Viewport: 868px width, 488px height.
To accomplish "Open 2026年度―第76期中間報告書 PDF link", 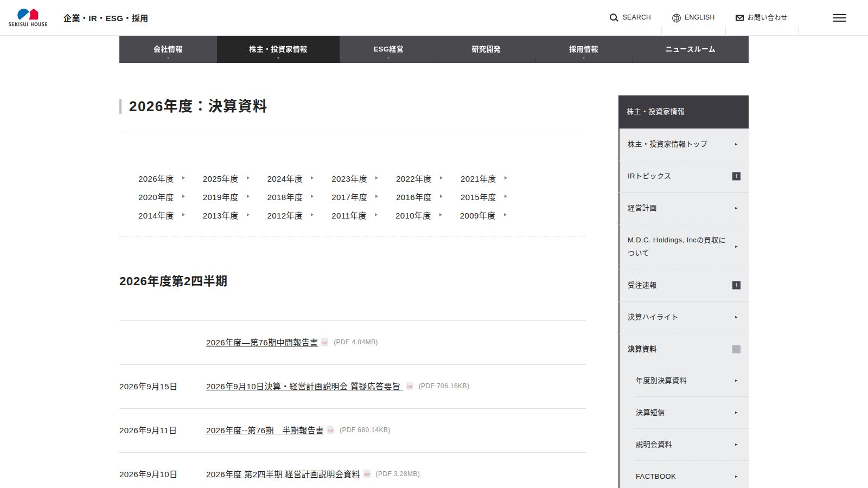I will [262, 343].
